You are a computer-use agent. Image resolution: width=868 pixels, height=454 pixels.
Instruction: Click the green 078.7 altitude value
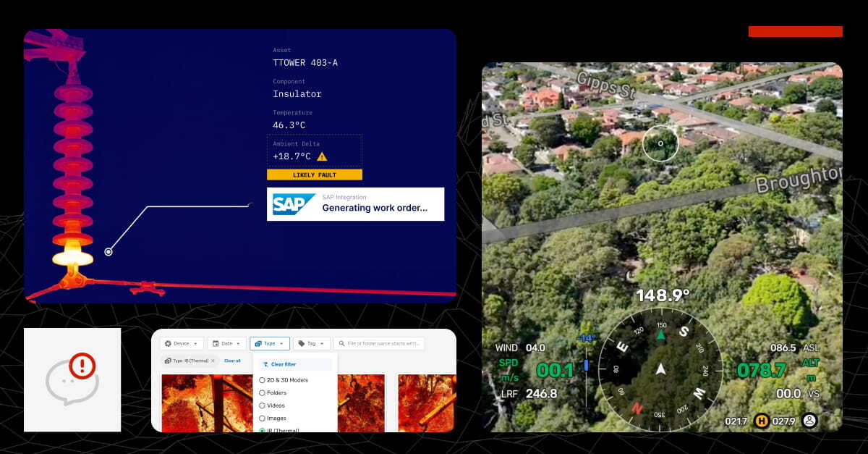coord(762,371)
